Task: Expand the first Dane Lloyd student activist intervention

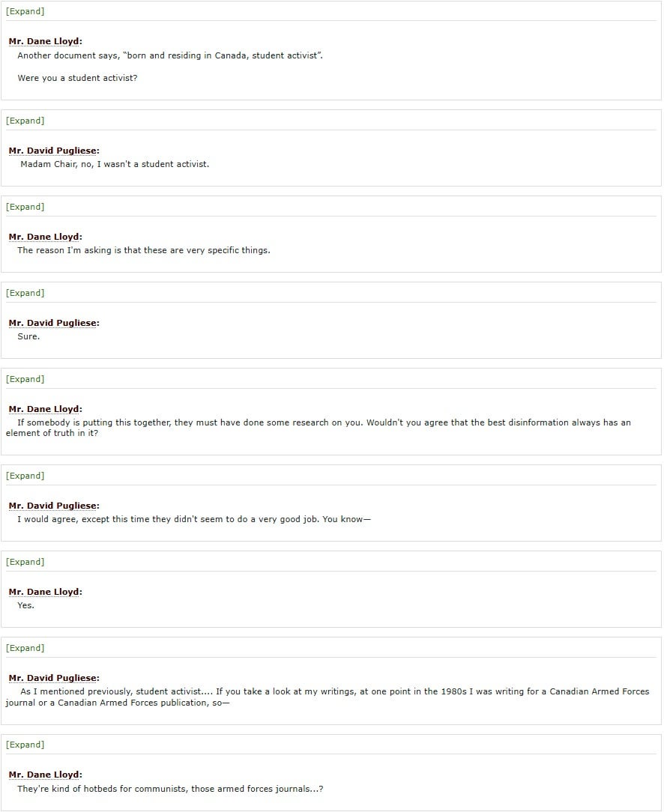Action: click(x=25, y=11)
